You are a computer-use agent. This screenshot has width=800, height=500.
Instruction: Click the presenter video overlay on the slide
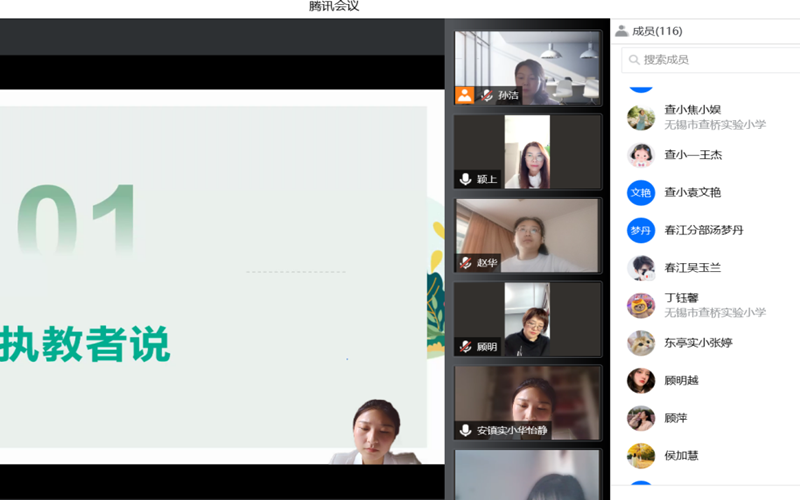(377, 432)
